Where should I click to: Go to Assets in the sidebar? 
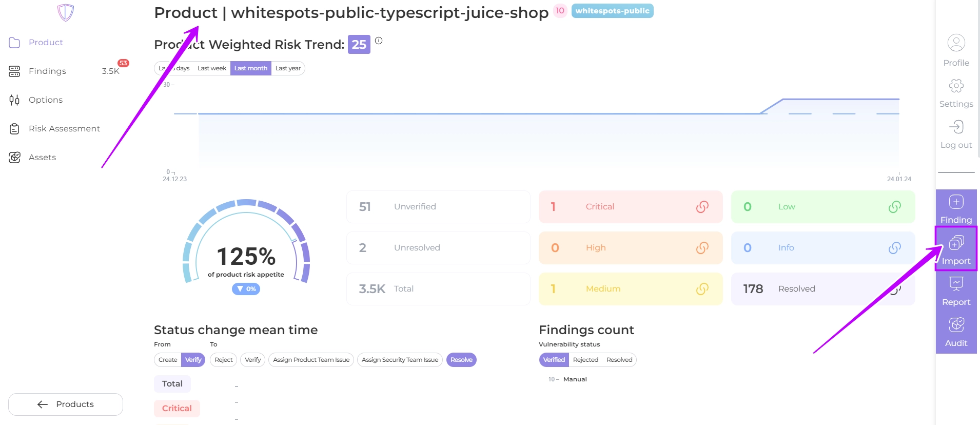(42, 158)
